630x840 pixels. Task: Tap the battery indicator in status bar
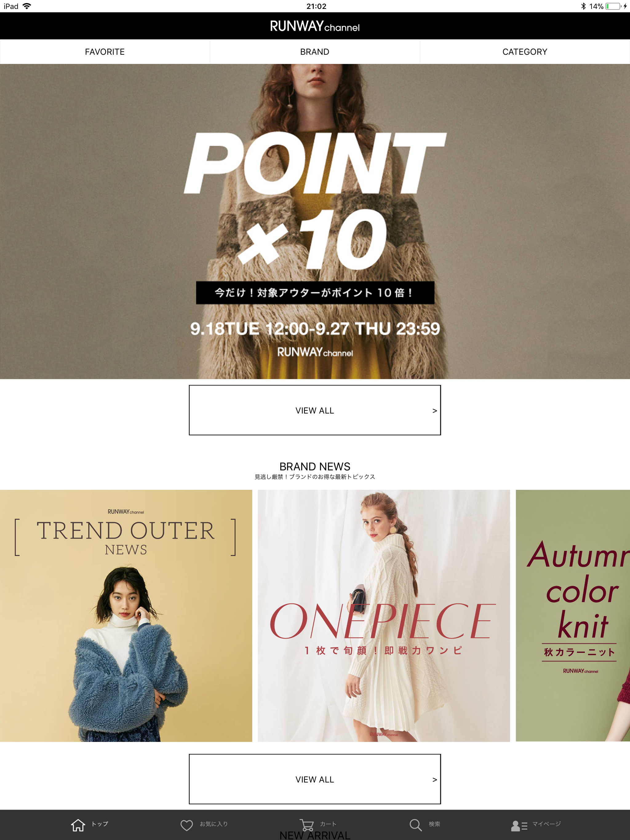613,6
